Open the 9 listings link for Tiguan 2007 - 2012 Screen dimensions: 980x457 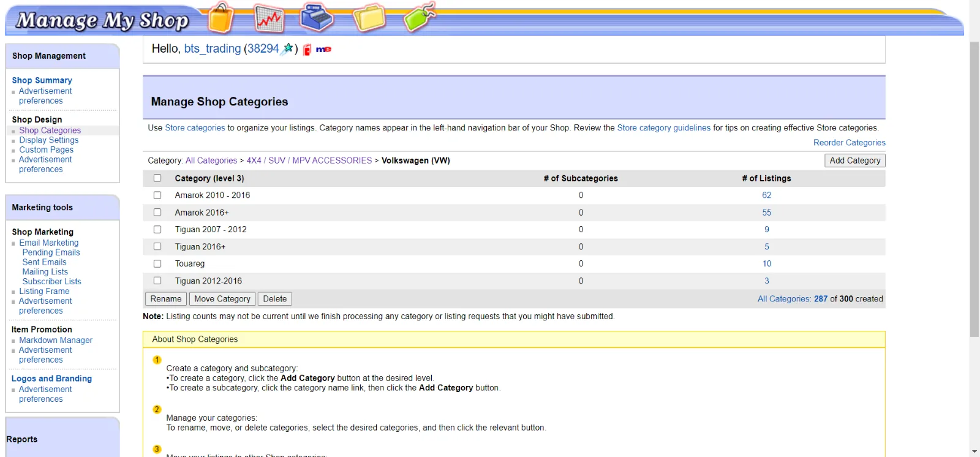click(767, 230)
